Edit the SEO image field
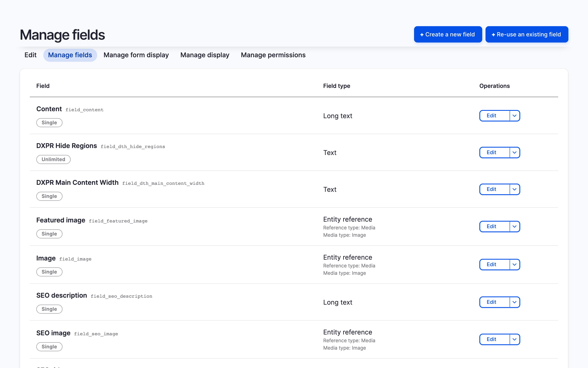The width and height of the screenshot is (588, 368). point(494,339)
